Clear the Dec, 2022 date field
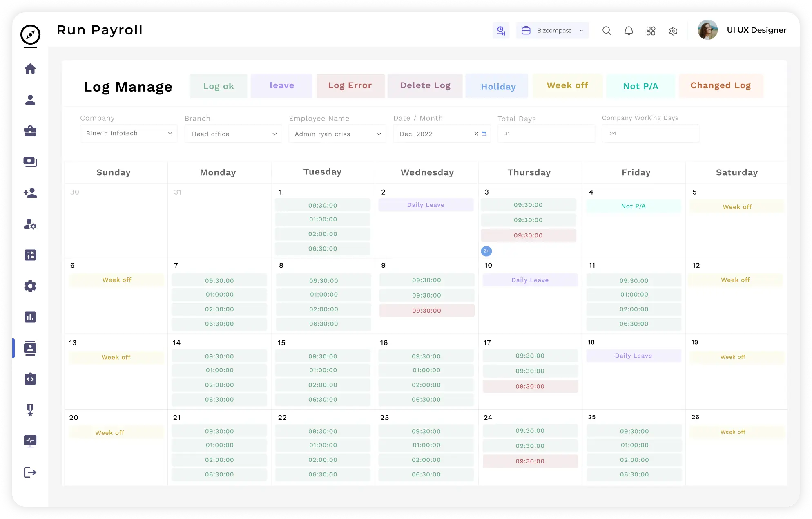 476,134
